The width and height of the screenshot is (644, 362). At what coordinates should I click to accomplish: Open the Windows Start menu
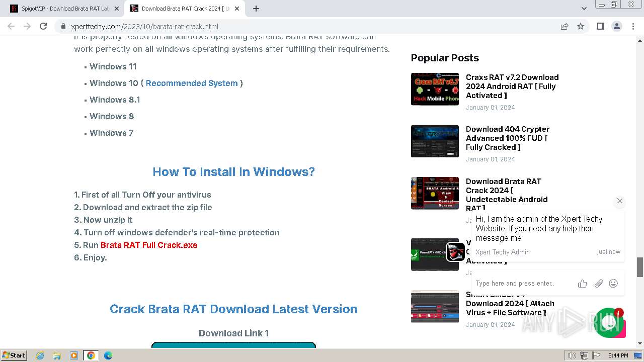click(x=14, y=355)
